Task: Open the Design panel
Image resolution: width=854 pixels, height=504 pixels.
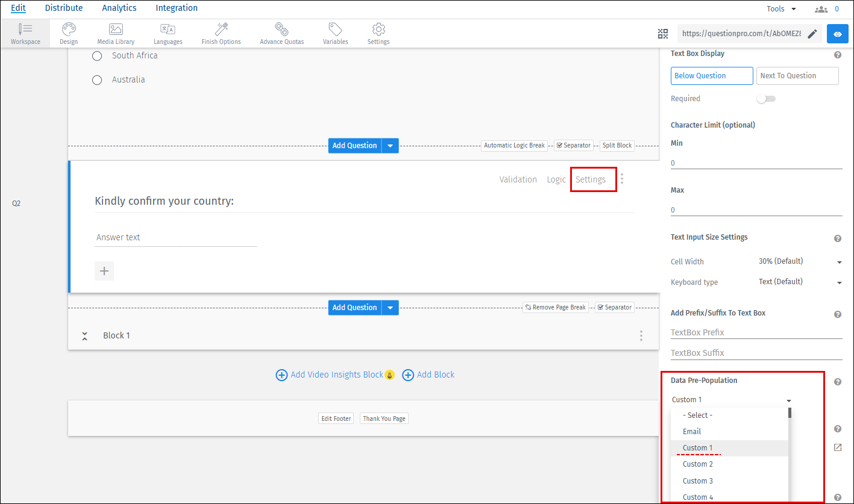Action: pyautogui.click(x=68, y=33)
